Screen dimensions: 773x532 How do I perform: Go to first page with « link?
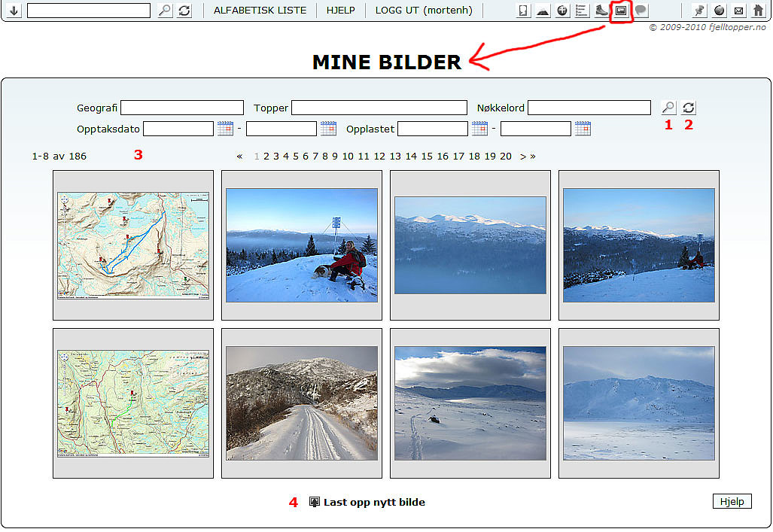click(239, 157)
